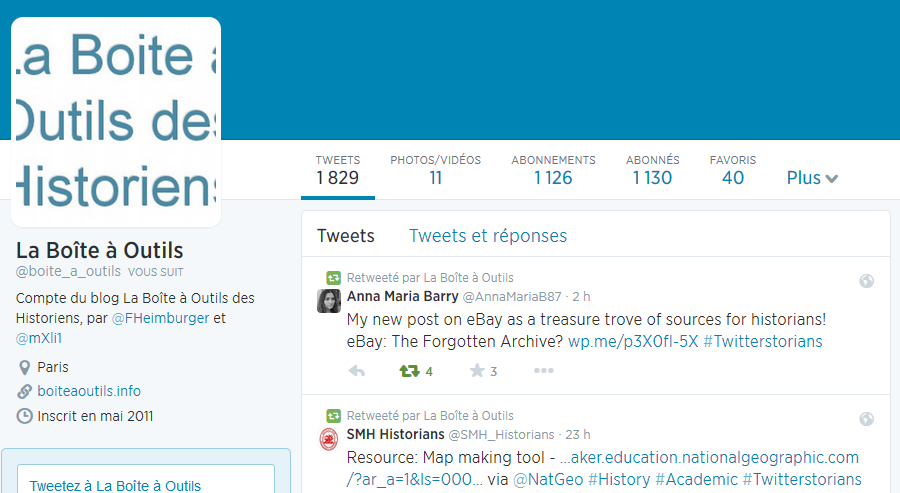
Task: Open Favoris count of 40
Action: point(733,170)
